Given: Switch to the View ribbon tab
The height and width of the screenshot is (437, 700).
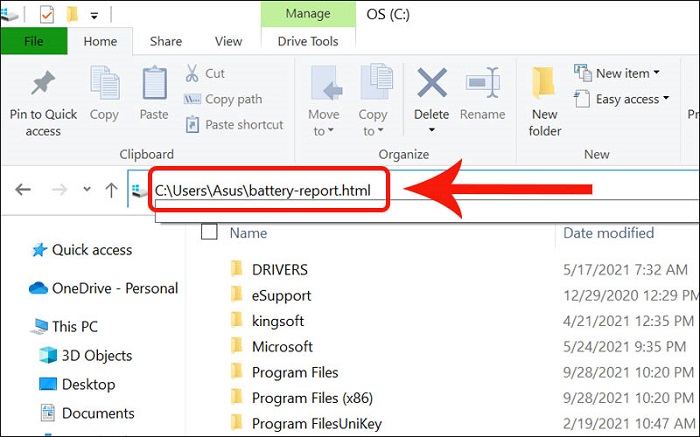Looking at the screenshot, I should [228, 41].
